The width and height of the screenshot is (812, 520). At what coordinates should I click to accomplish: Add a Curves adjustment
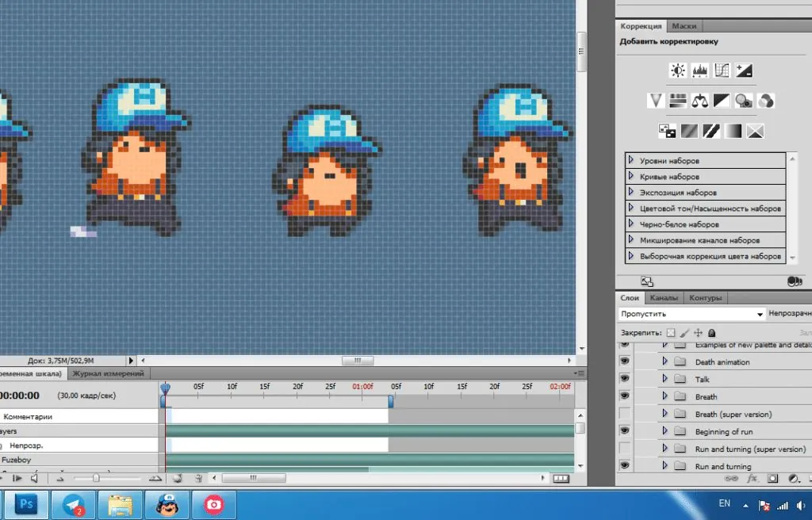(x=722, y=71)
